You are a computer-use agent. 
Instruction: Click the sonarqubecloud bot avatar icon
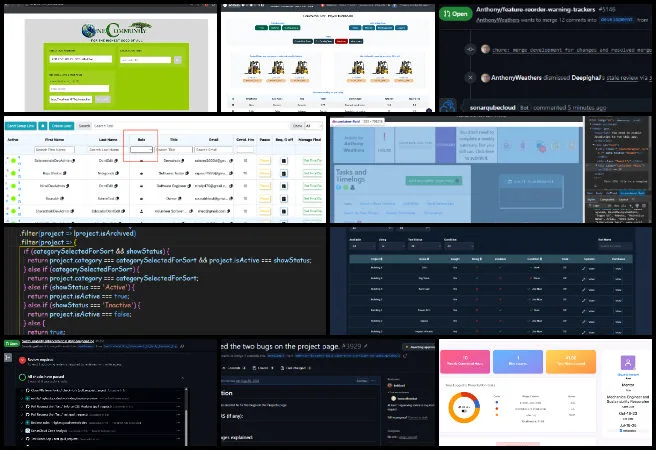pos(448,105)
